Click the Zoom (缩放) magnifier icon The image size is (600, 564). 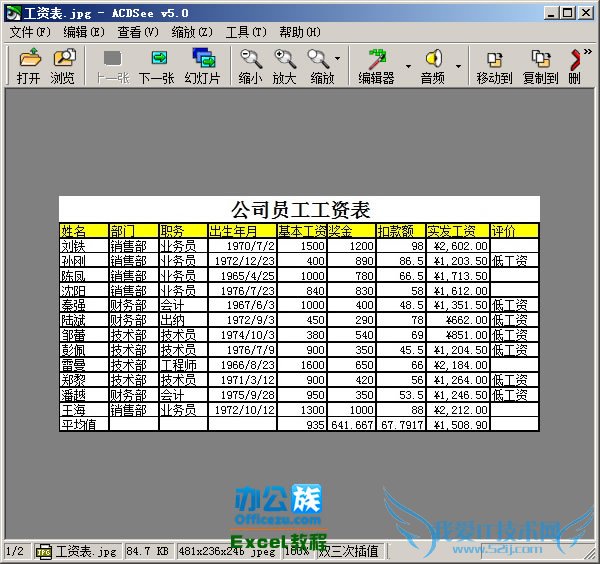pos(318,58)
